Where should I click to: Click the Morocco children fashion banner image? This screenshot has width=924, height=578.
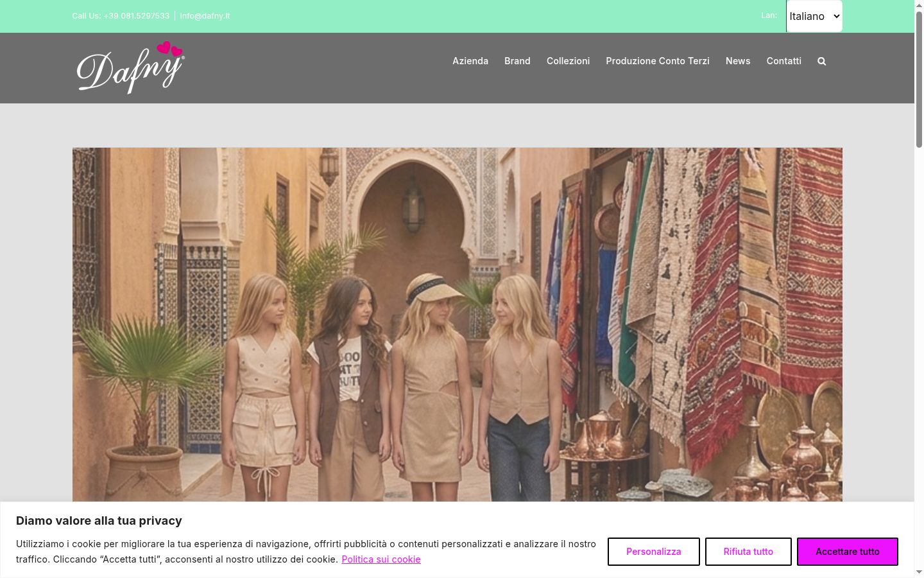pos(457,324)
